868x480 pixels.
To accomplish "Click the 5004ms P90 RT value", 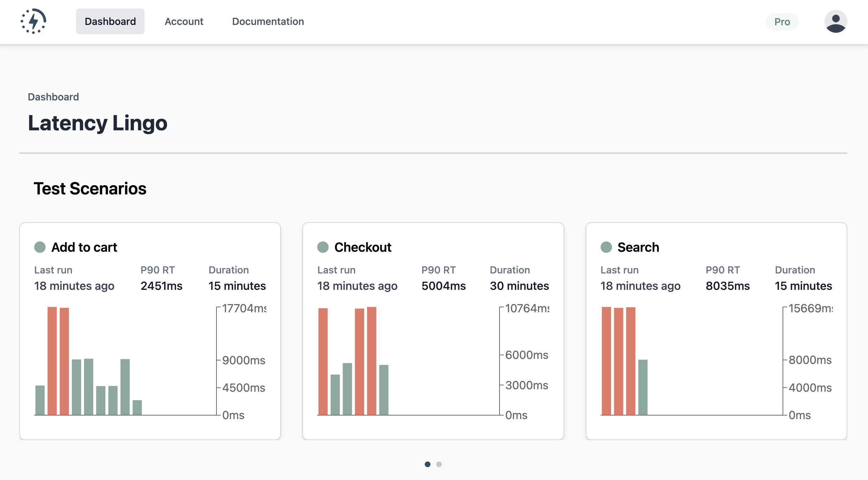I will coord(444,286).
